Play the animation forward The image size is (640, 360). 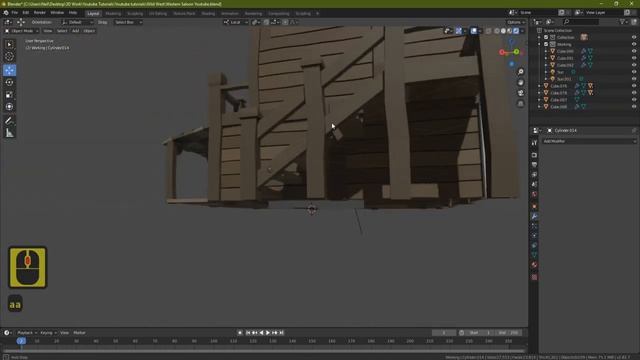coord(268,333)
